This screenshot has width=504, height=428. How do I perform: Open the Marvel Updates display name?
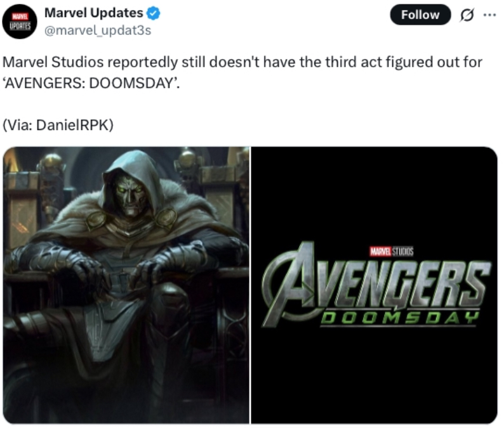click(93, 13)
